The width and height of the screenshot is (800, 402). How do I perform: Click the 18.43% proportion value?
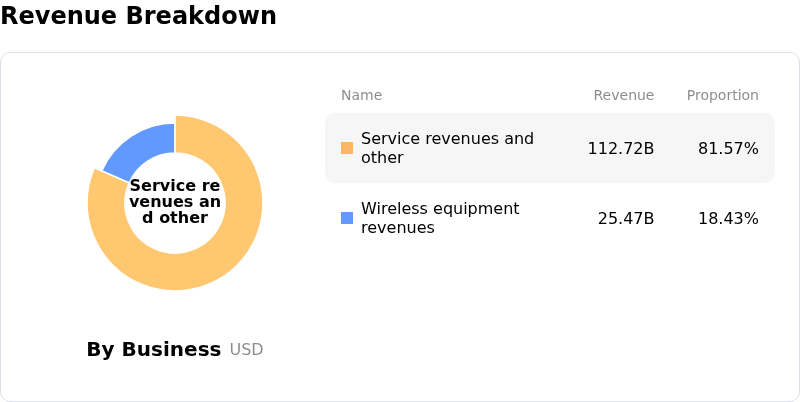coord(728,218)
